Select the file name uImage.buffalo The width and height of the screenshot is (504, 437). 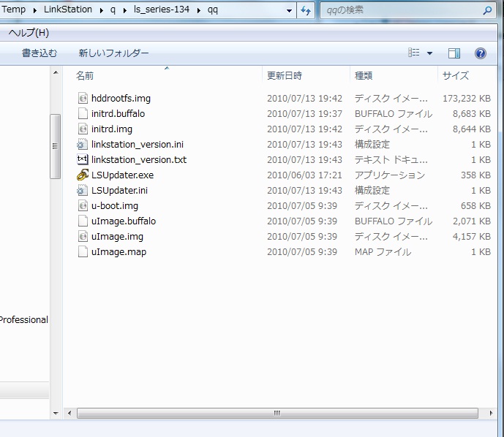click(x=124, y=221)
